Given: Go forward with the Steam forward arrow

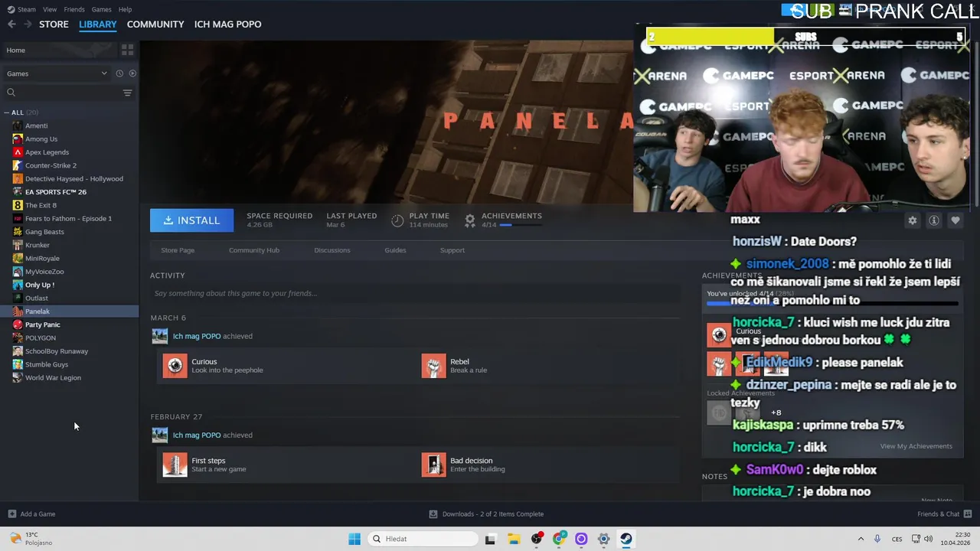Looking at the screenshot, I should tap(28, 24).
